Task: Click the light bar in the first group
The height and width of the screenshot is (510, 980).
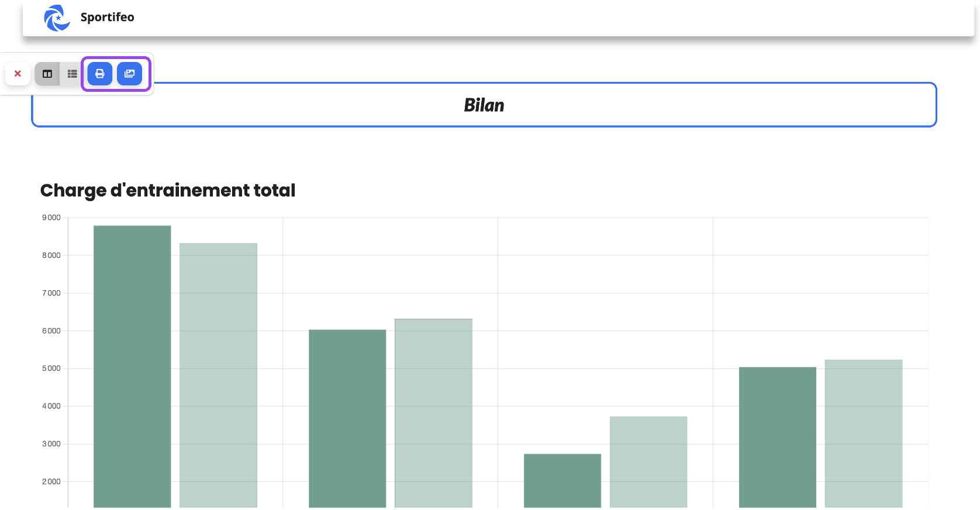Action: (x=218, y=375)
